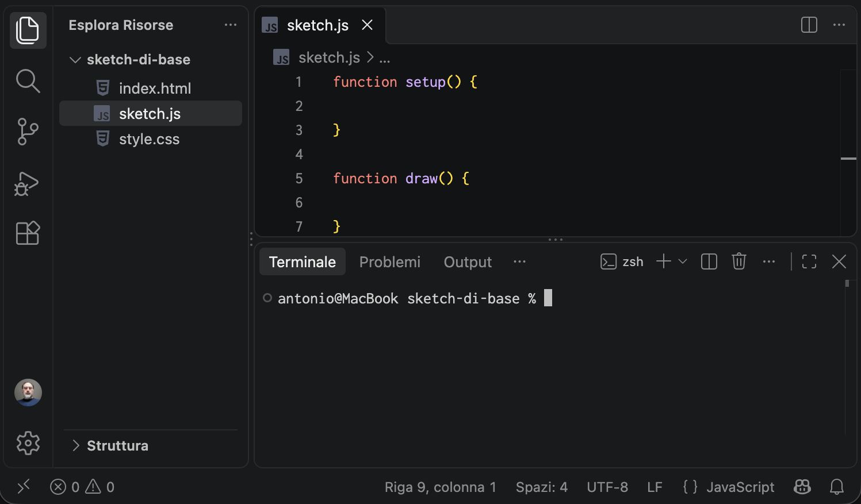Click line number 4 in the gutter
This screenshot has width=861, height=504.
click(299, 154)
